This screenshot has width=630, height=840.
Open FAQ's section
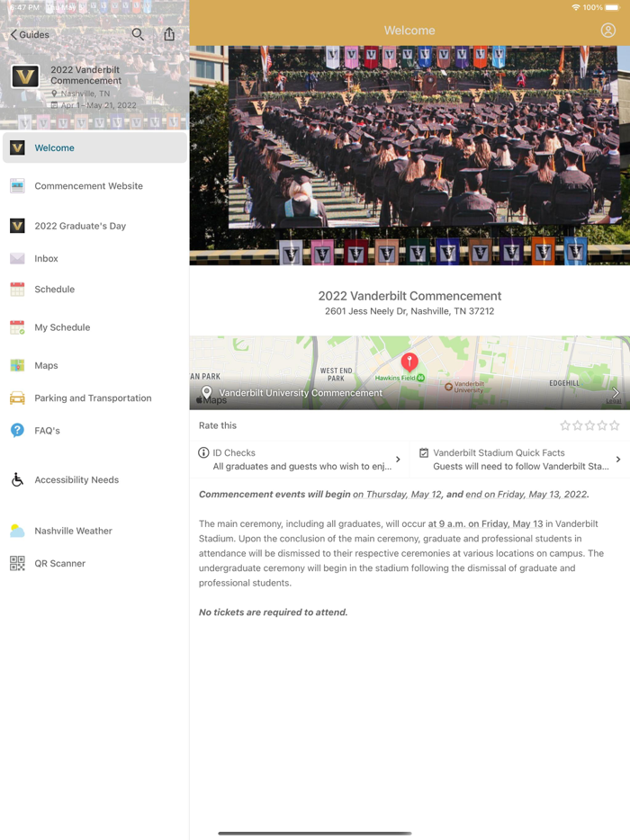(x=94, y=431)
